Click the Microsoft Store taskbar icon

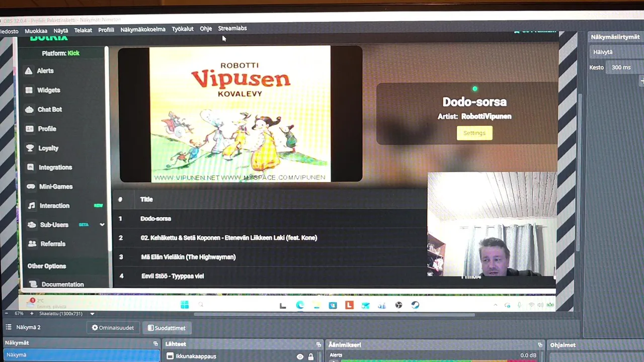click(333, 305)
